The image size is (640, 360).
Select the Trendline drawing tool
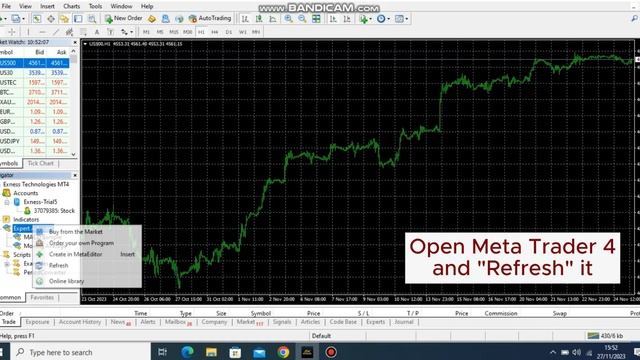coord(56,32)
